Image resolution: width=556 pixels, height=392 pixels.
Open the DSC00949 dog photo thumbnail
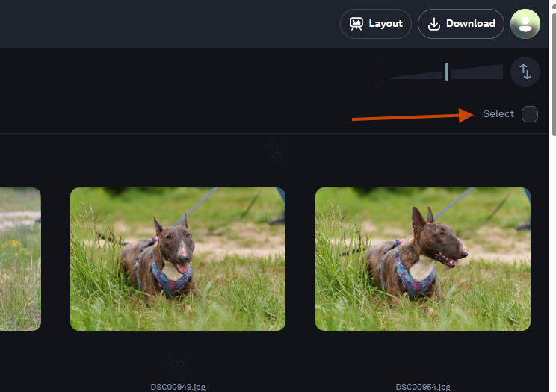click(x=178, y=258)
